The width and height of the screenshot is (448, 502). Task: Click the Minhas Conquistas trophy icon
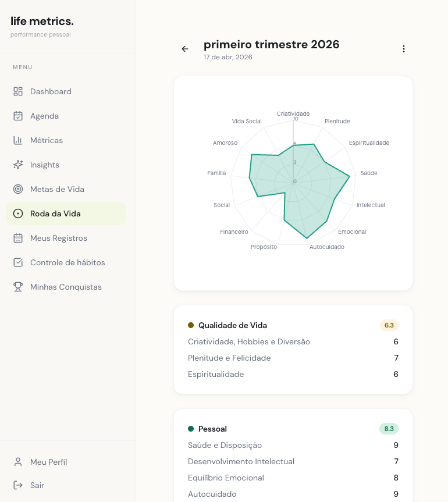click(18, 287)
